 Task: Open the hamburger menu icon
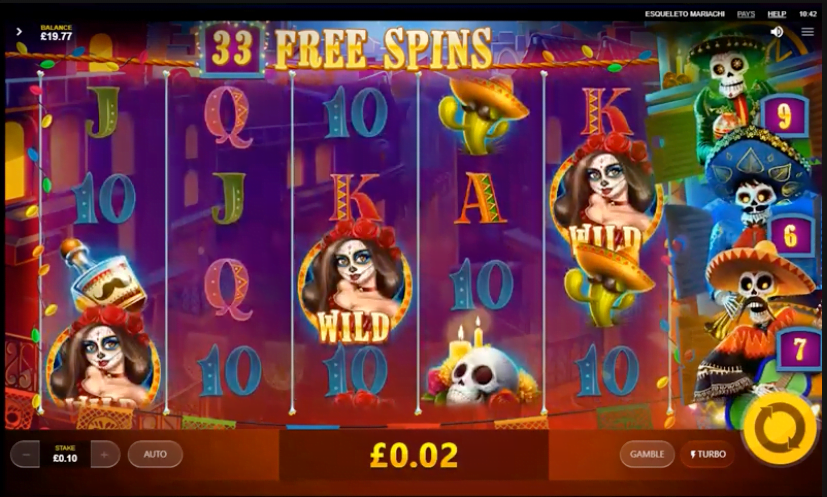point(807,32)
